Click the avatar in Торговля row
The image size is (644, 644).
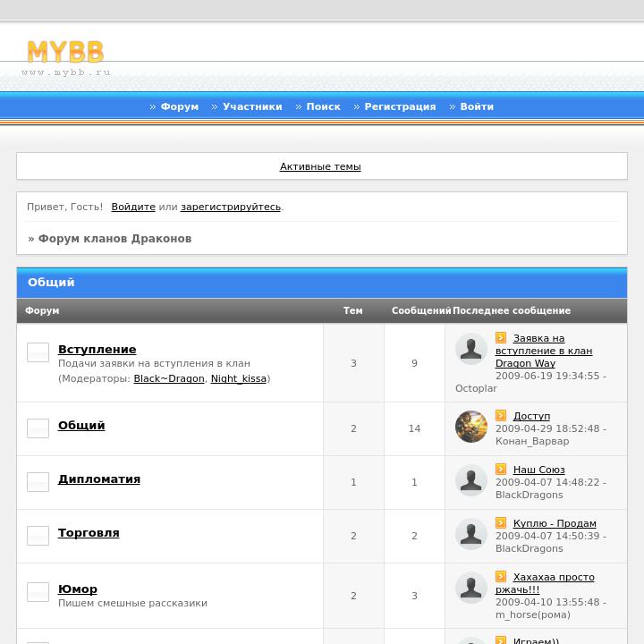click(471, 534)
